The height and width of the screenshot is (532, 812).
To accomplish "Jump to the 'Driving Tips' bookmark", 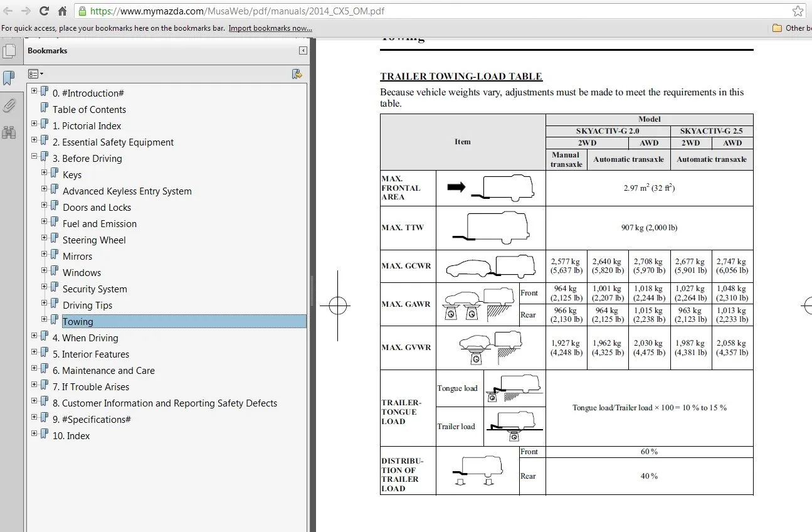I will tap(87, 306).
